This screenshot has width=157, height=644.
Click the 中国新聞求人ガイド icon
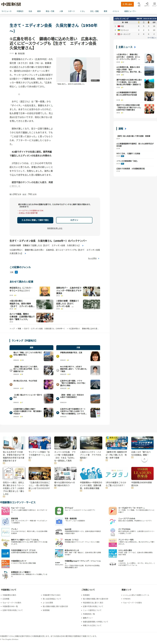(x=6, y=564)
